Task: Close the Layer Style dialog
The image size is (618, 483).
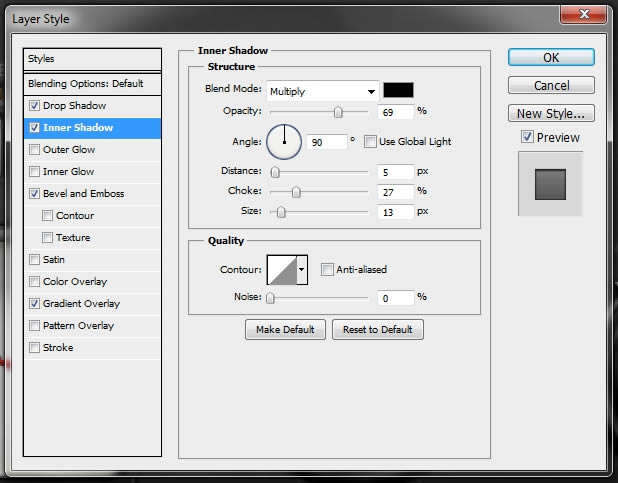Action: pyautogui.click(x=584, y=15)
